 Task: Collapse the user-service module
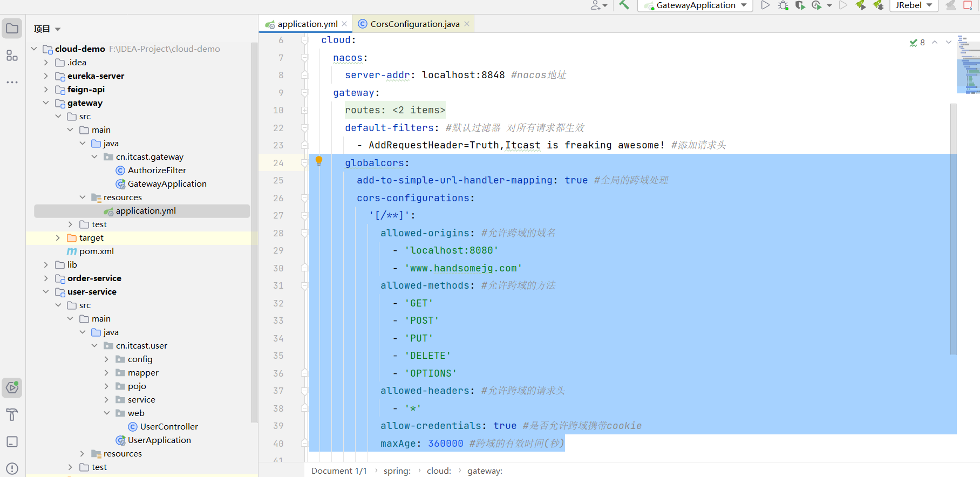point(46,291)
